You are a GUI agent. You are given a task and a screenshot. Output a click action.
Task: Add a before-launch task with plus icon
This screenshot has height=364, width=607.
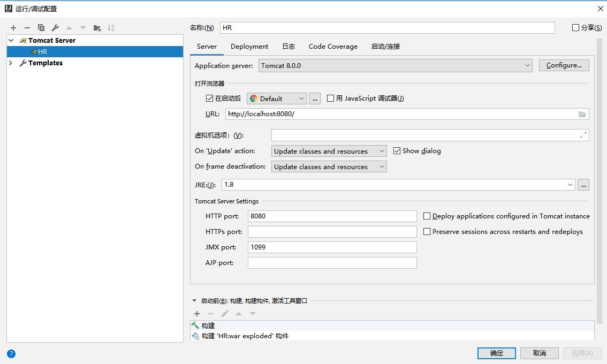click(197, 314)
